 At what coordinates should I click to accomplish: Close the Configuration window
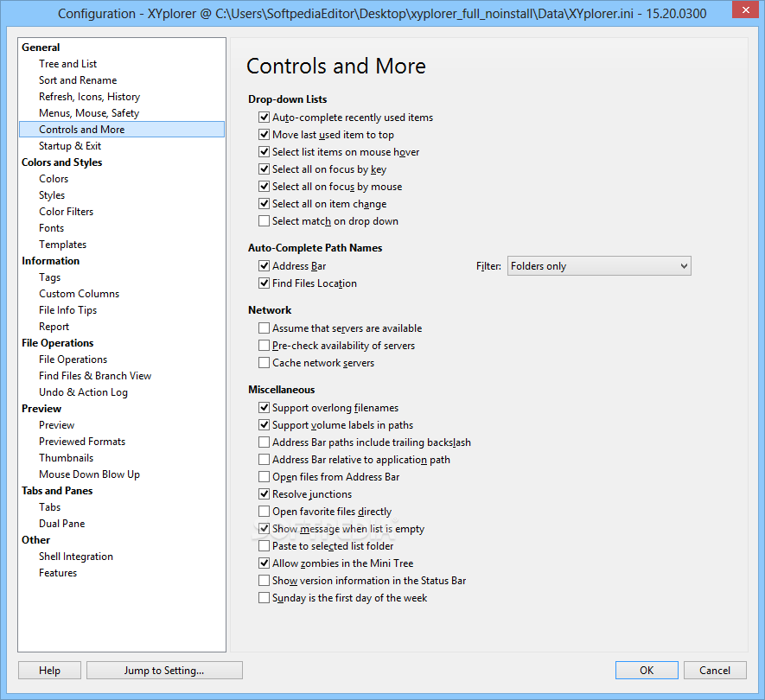[x=745, y=10]
